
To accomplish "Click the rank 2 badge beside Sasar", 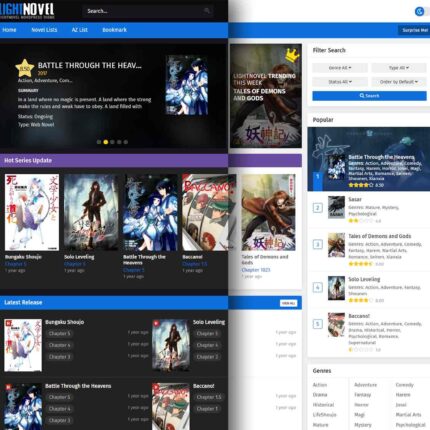I will coord(318,208).
